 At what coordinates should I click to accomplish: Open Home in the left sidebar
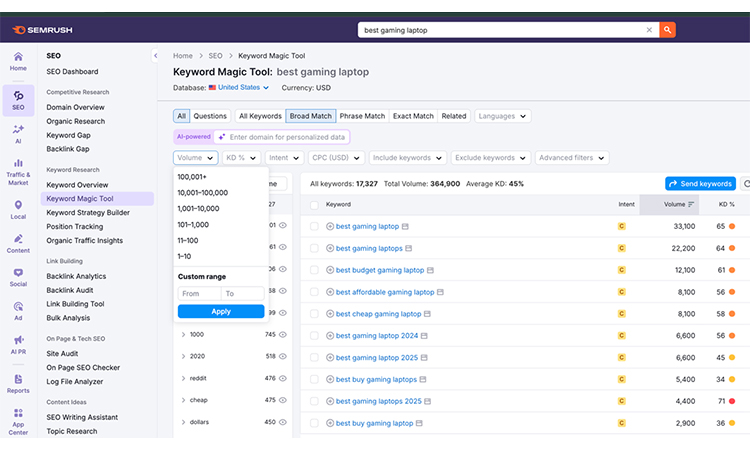pos(18,60)
